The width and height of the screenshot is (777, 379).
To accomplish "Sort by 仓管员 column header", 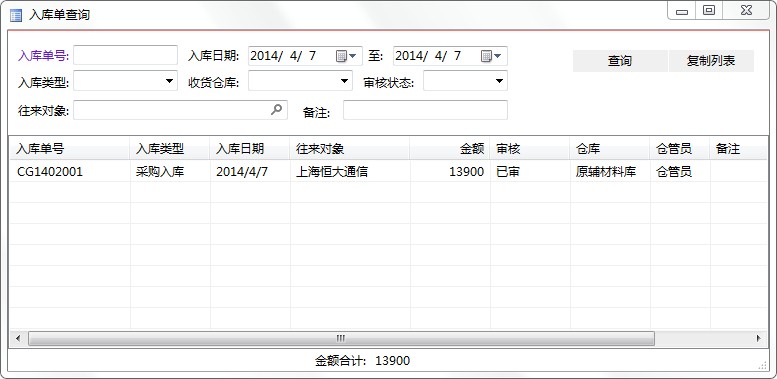I will click(680, 148).
